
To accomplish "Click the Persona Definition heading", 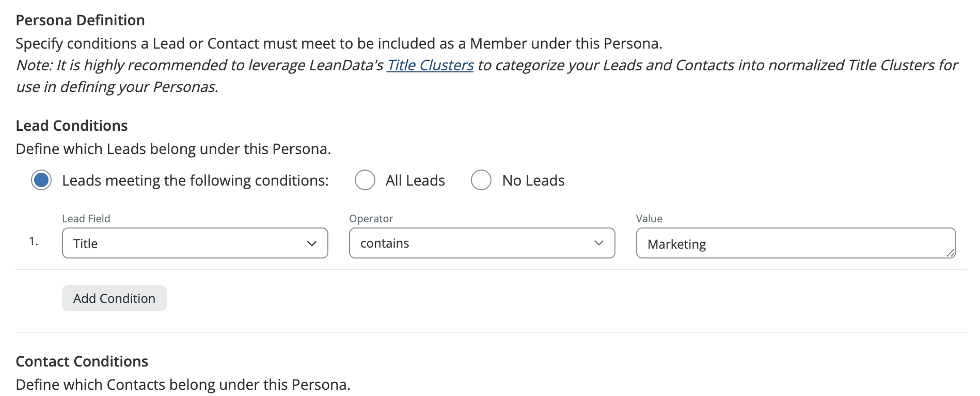I will click(80, 20).
